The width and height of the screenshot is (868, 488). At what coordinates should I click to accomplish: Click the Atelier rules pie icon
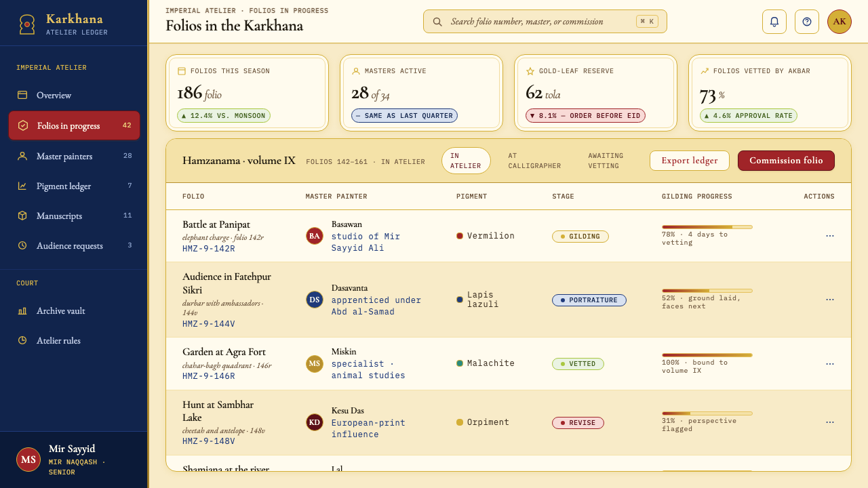point(22,341)
